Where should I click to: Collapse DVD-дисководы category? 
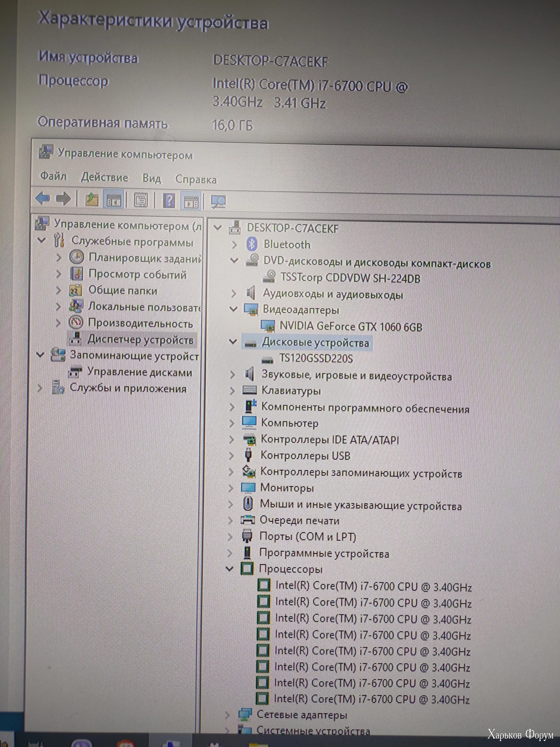[x=234, y=260]
